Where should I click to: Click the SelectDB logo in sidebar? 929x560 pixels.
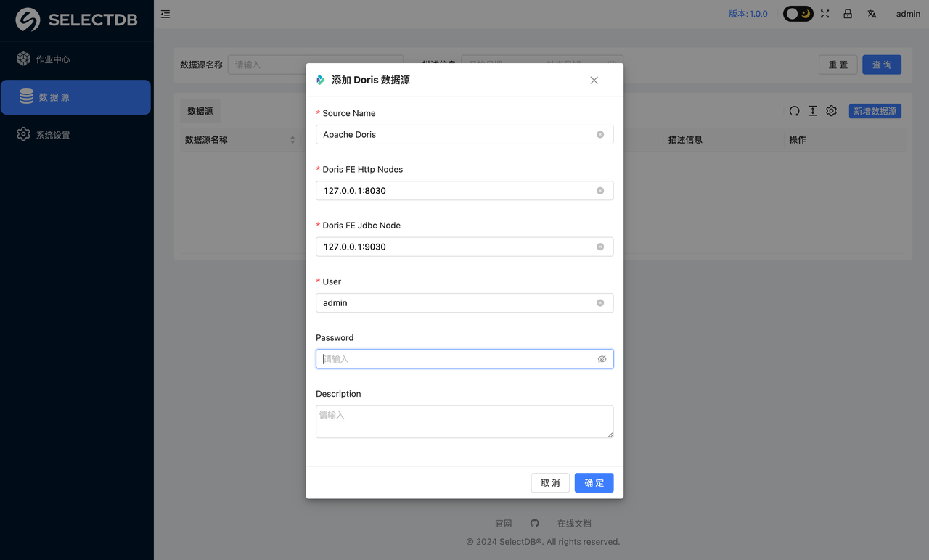point(76,20)
